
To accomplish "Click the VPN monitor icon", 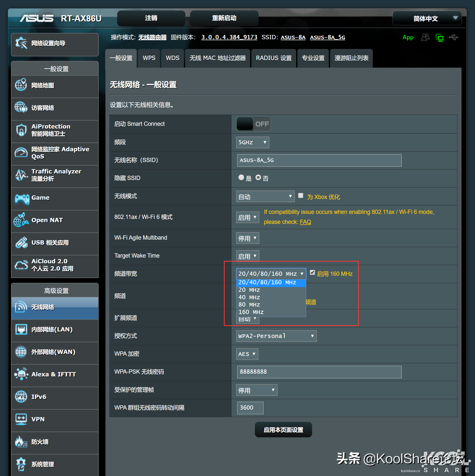I will [x=21, y=419].
